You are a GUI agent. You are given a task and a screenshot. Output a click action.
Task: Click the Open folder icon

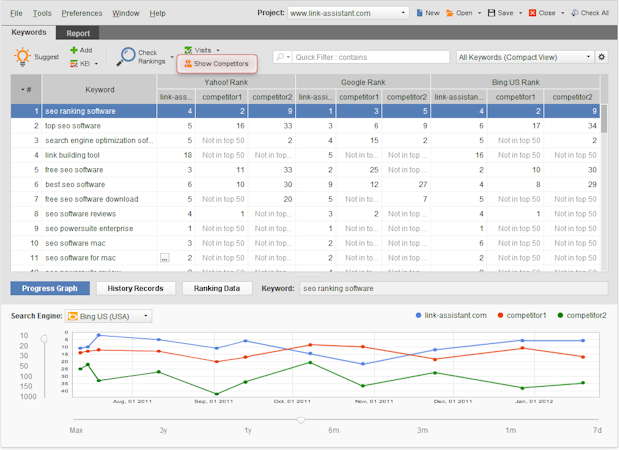450,13
